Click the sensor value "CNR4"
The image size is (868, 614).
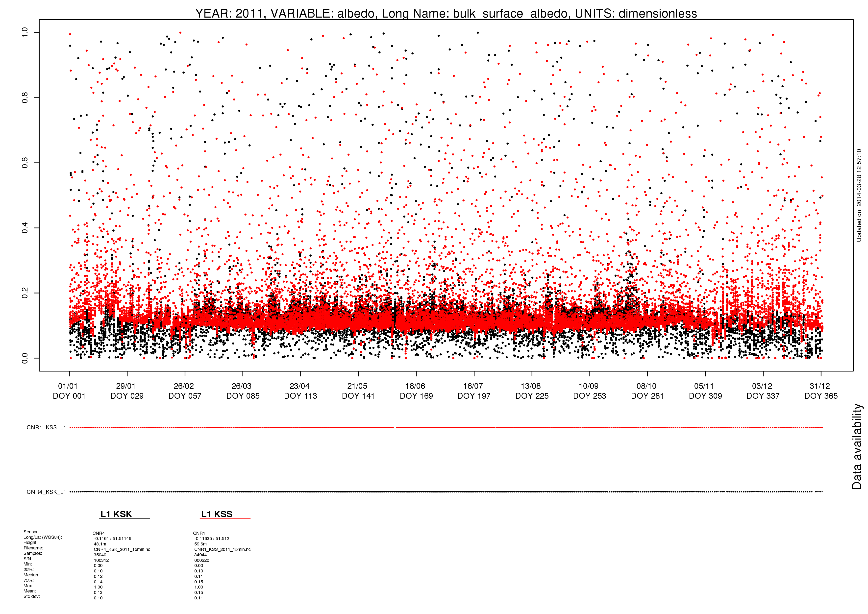tap(99, 534)
